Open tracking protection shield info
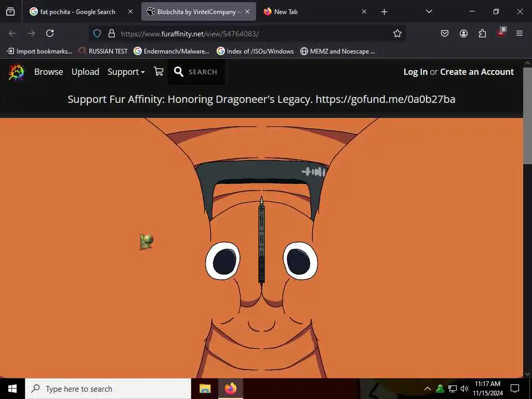 click(97, 34)
